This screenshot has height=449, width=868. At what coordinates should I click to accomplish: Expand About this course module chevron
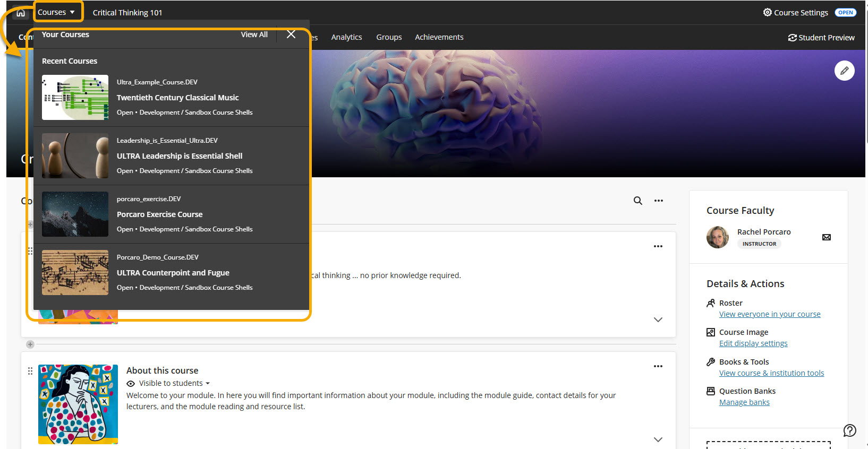click(658, 439)
